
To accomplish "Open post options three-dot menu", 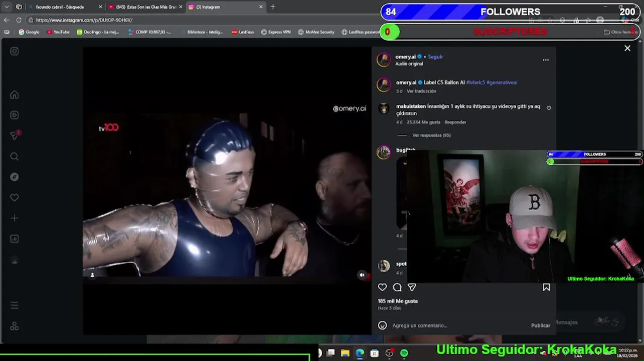I will tap(546, 60).
